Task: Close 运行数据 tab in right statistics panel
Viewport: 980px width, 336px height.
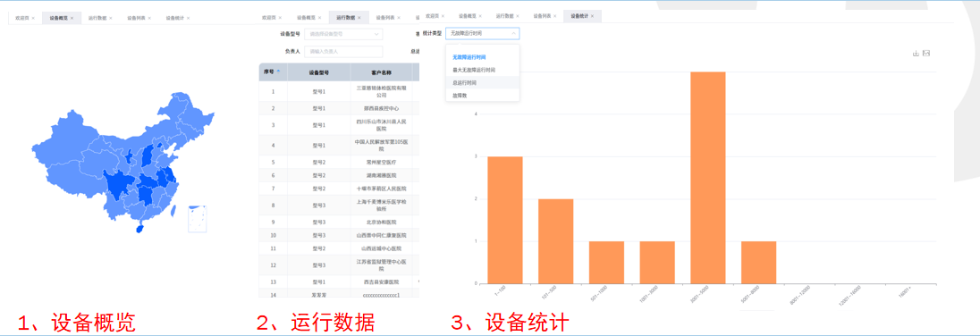Action: coord(518,15)
